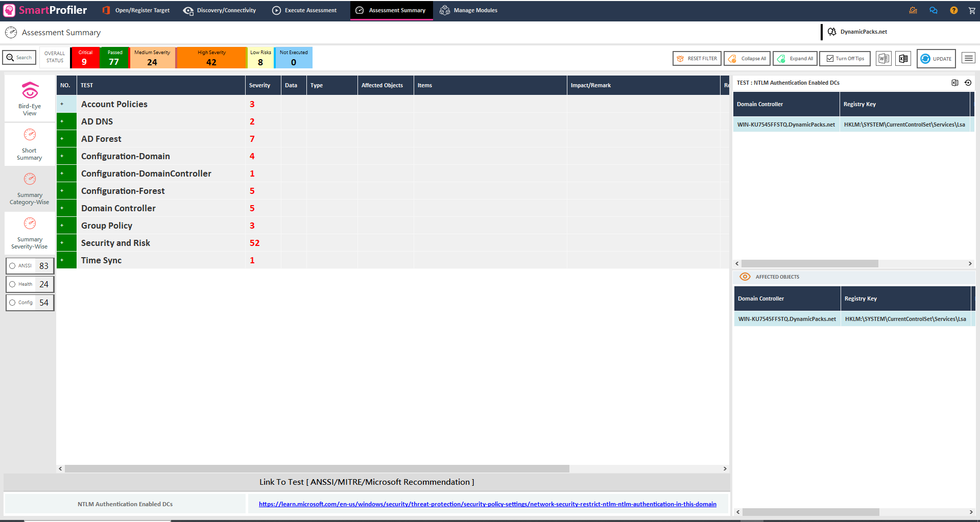Image resolution: width=980 pixels, height=522 pixels.
Task: Expand the Domain Controller category
Action: pyautogui.click(x=66, y=208)
